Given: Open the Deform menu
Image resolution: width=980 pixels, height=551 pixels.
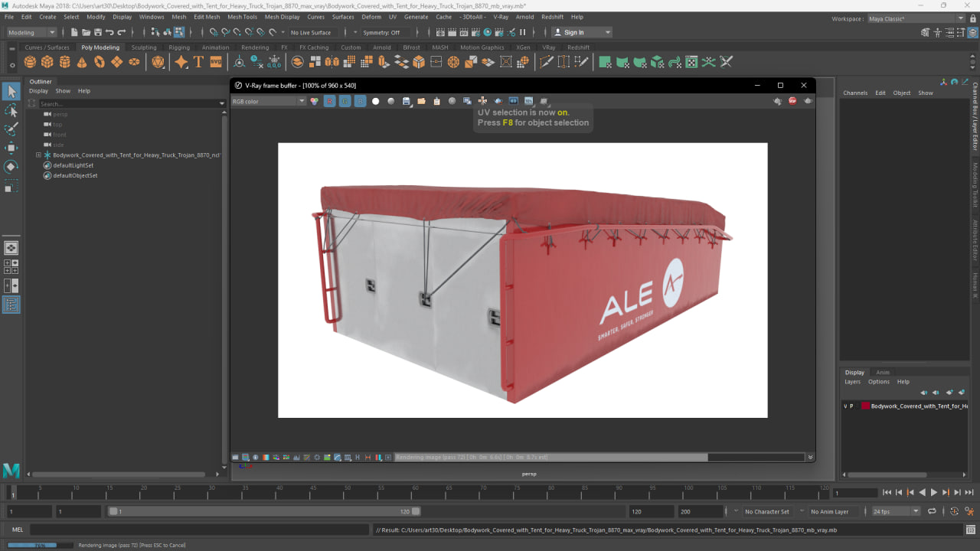Looking at the screenshot, I should 371,16.
